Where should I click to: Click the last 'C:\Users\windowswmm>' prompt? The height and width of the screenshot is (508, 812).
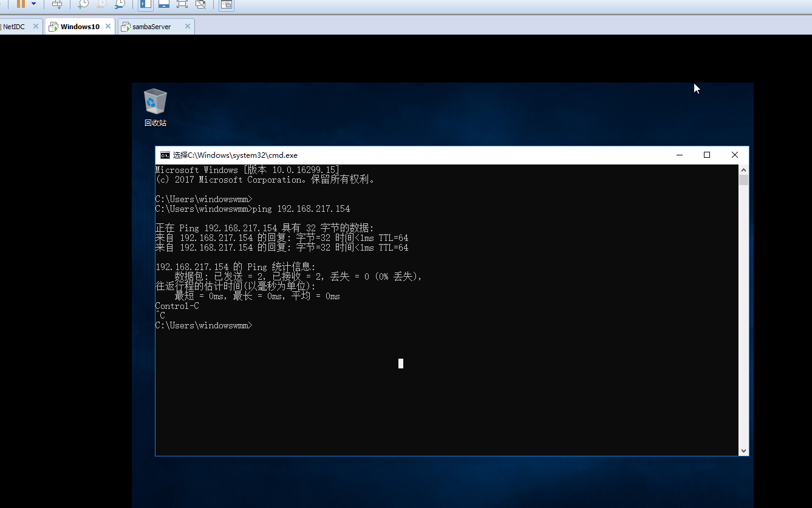(x=203, y=325)
